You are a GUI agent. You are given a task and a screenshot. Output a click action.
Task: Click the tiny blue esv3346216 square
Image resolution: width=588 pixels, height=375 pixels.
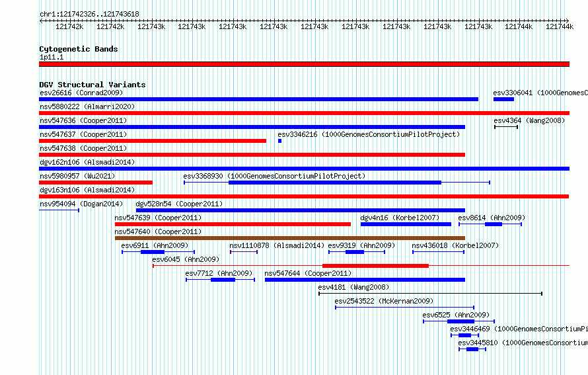coord(279,141)
